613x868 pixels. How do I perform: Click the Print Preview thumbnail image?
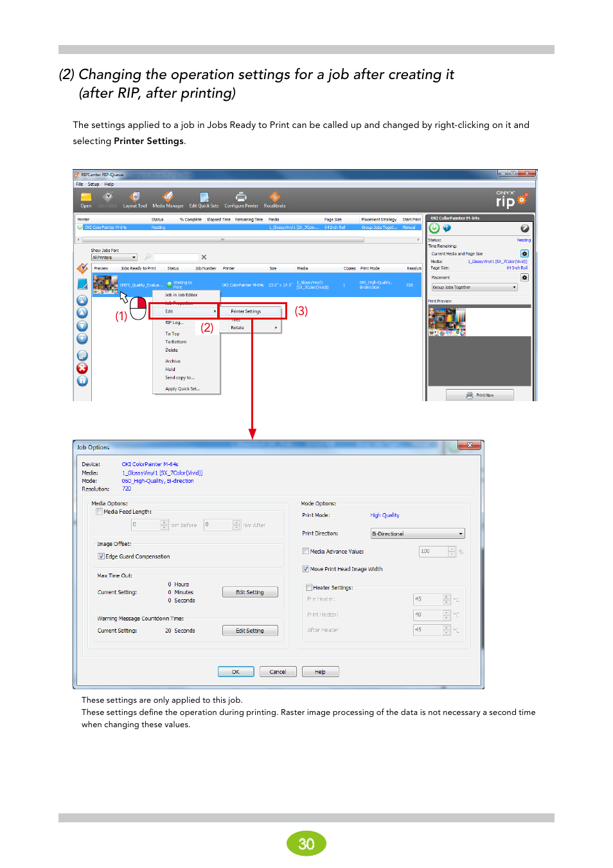click(447, 322)
